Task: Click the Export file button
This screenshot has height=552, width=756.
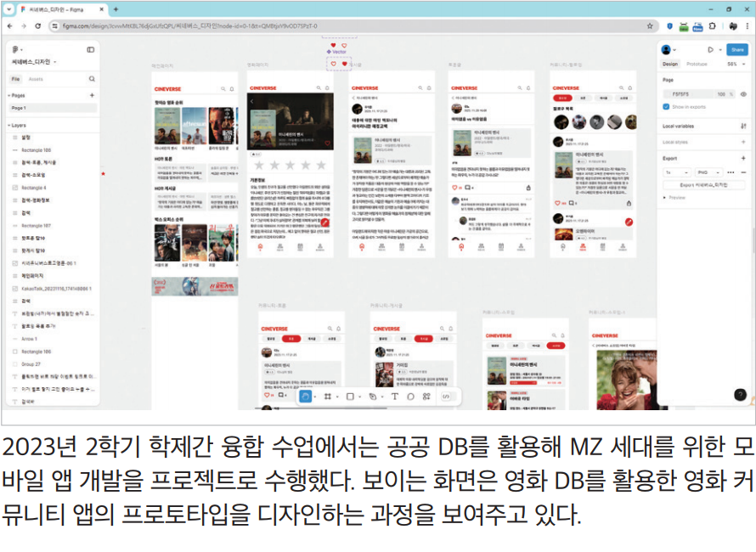Action: (x=703, y=184)
